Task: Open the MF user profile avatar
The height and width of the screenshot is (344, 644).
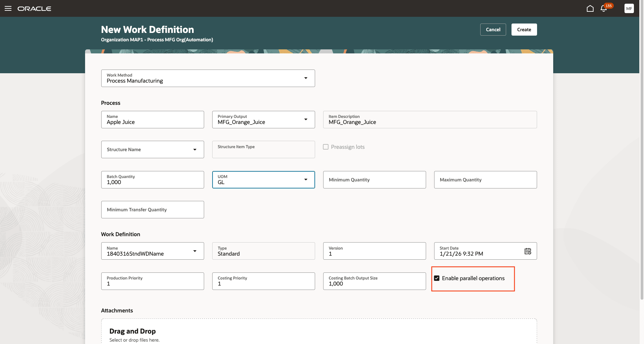Action: (629, 8)
